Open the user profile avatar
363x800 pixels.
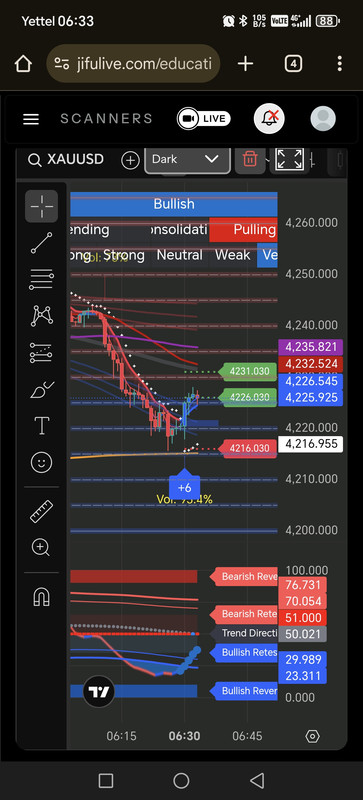pos(323,119)
